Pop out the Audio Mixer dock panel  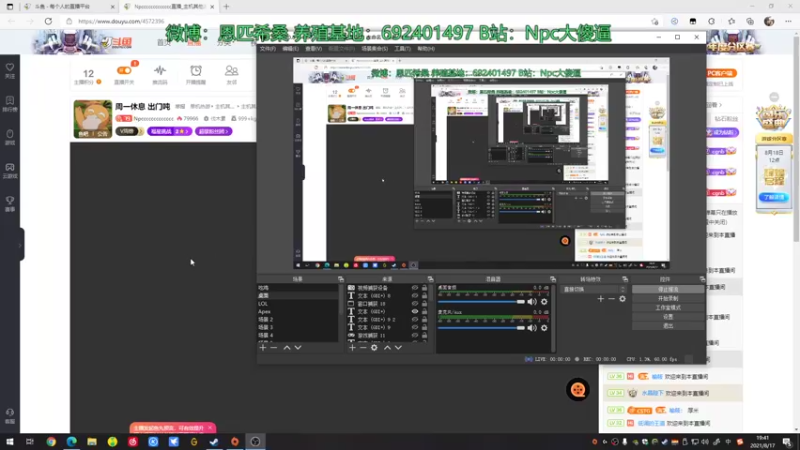(553, 279)
